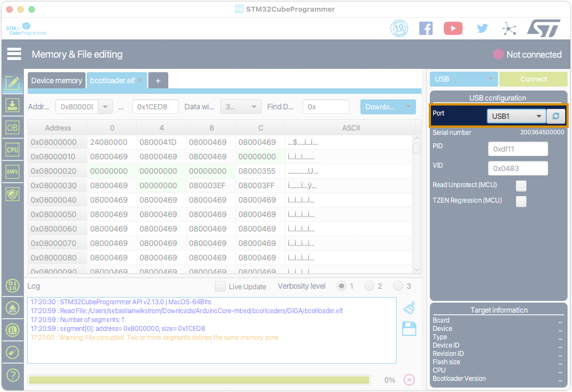Cancel operation with the red X icon
The image size is (572, 392).
click(x=409, y=380)
